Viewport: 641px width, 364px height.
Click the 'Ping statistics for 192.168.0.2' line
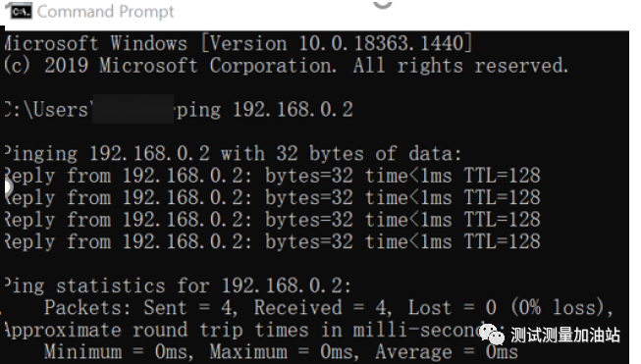pos(178,286)
